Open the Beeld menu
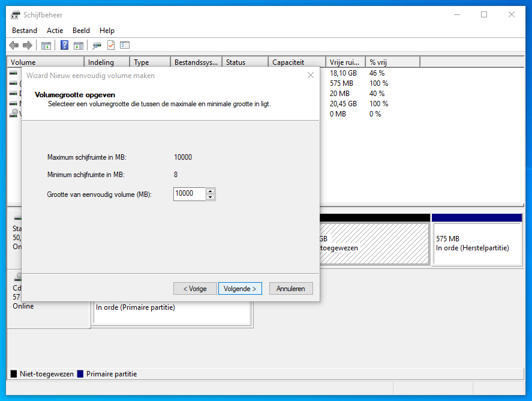532x401 pixels. (x=81, y=31)
